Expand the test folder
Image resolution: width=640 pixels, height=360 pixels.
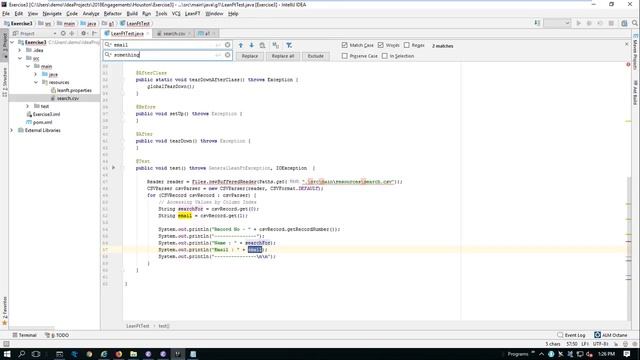28,106
